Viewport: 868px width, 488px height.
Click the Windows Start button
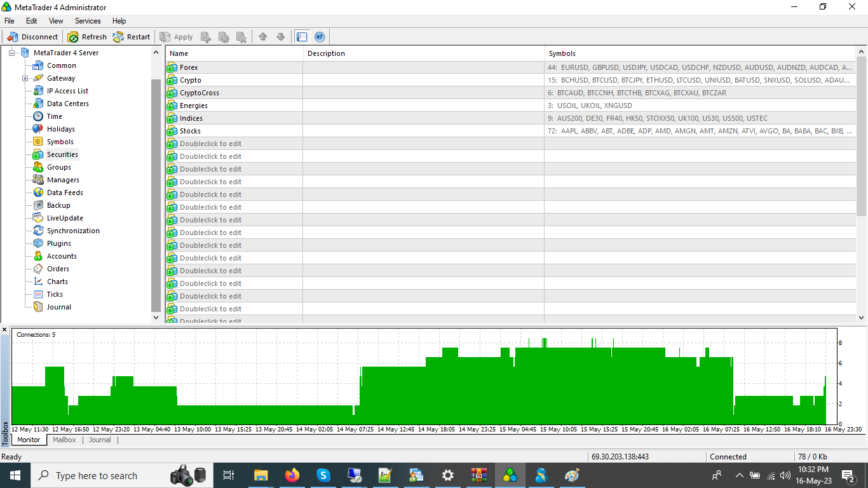coord(15,475)
